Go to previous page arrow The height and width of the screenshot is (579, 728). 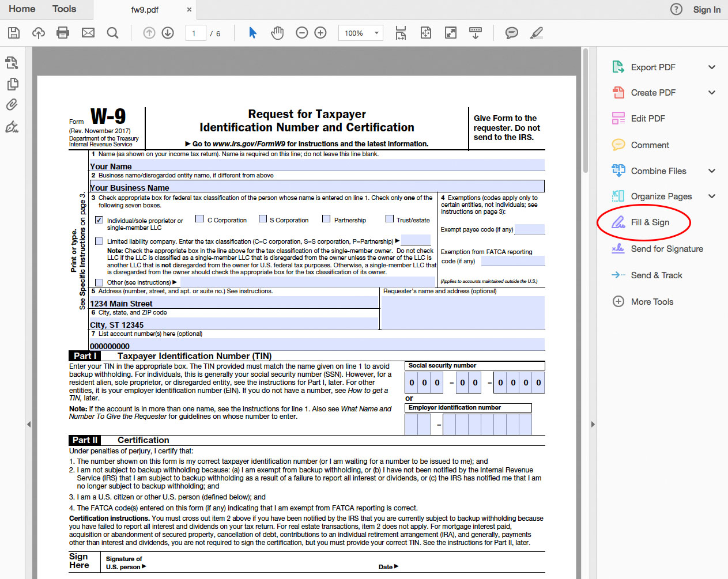[149, 33]
